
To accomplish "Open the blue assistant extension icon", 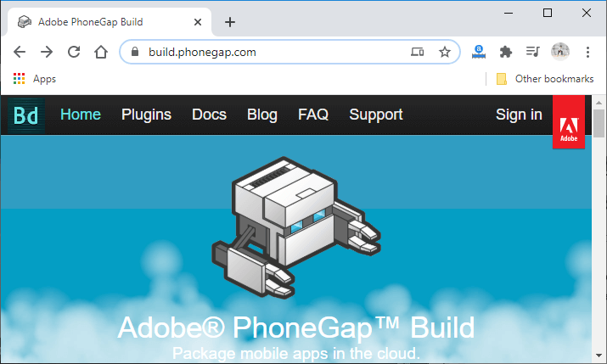I will click(479, 52).
